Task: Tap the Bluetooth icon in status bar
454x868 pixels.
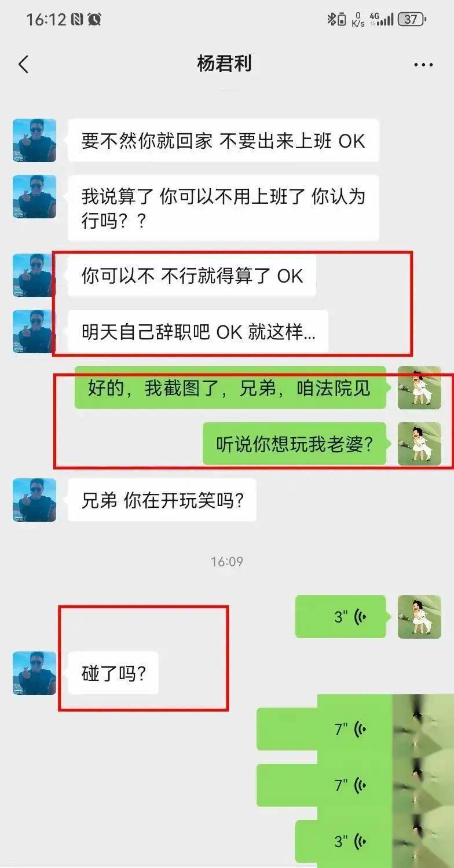Action: pos(332,19)
